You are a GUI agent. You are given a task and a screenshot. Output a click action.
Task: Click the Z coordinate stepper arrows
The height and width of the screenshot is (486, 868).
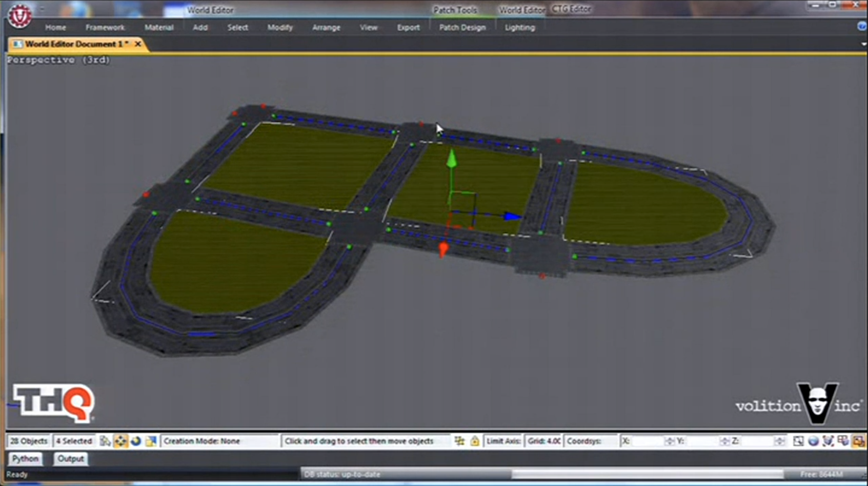[x=779, y=441]
